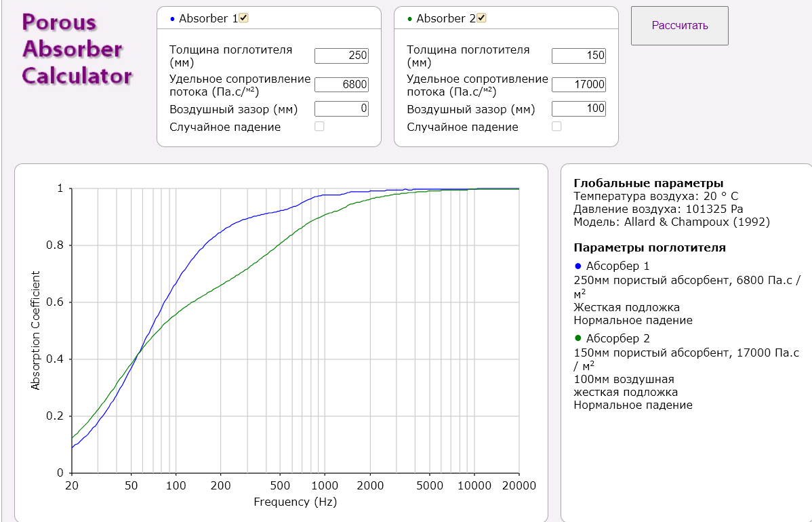812x522 pixels.
Task: Click the Рассчитать button
Action: click(x=679, y=26)
